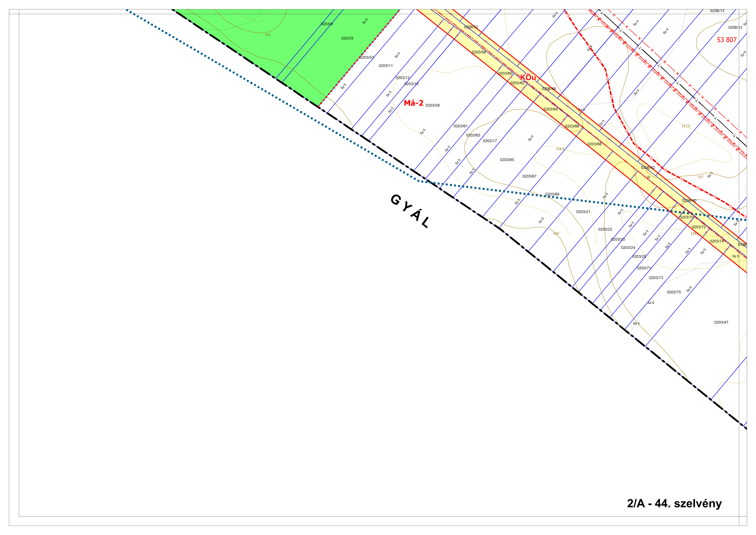Select parcel label 0203/47
The width and height of the screenshot is (756, 535).
click(x=721, y=322)
